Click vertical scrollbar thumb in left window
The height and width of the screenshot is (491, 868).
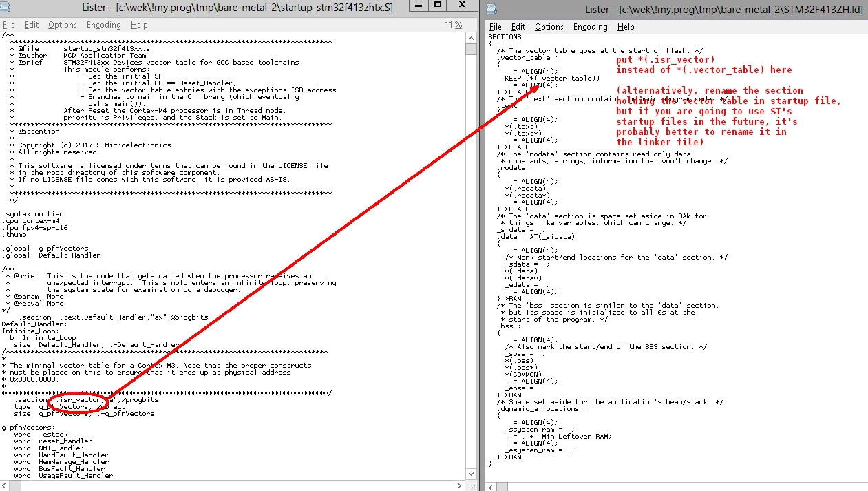pyautogui.click(x=471, y=48)
